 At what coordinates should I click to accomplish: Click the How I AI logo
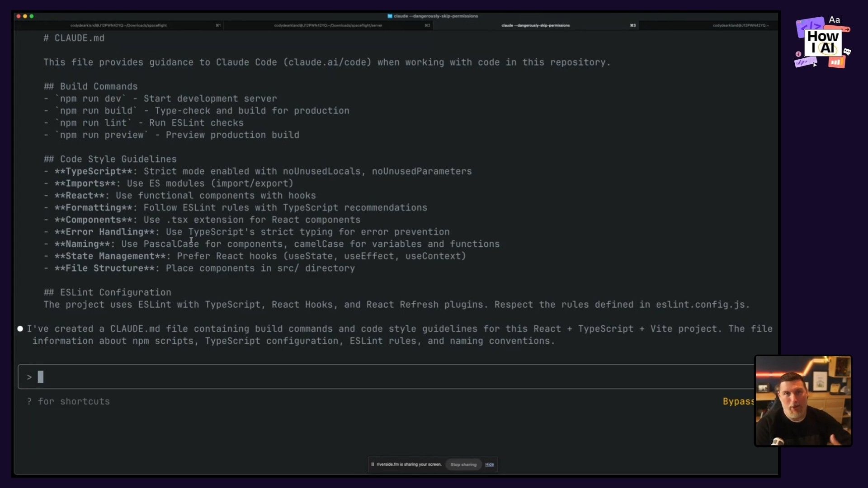coord(823,42)
